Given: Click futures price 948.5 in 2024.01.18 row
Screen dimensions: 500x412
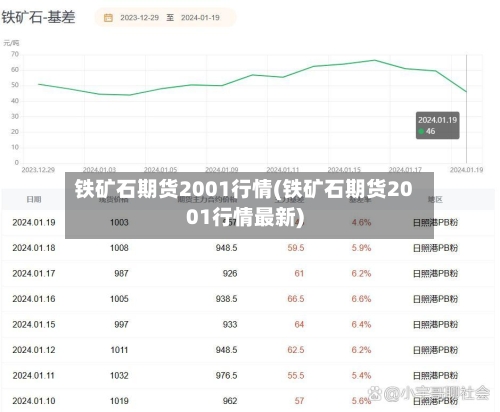Looking at the screenshot, I should tap(226, 248).
